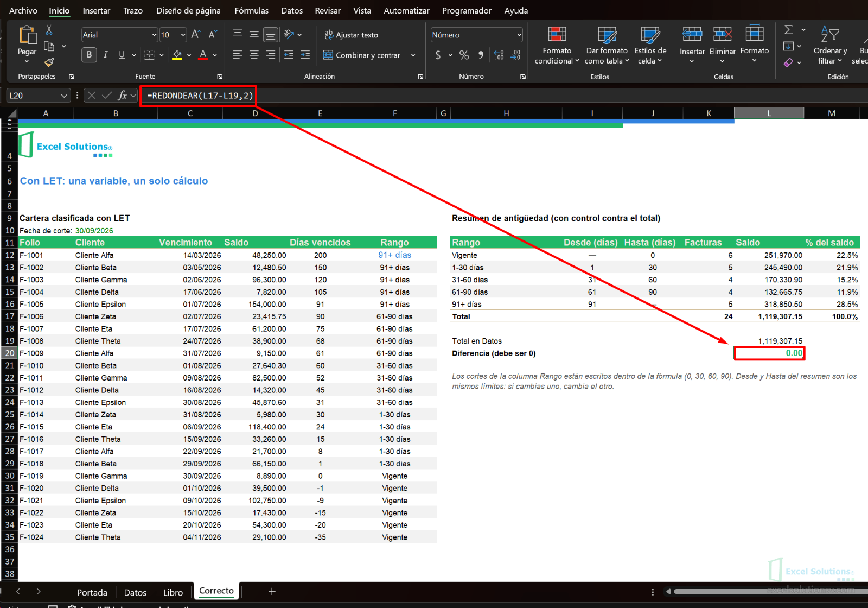Screen dimensions: 868x608
Task: Apply comma style number format
Action: pyautogui.click(x=481, y=55)
